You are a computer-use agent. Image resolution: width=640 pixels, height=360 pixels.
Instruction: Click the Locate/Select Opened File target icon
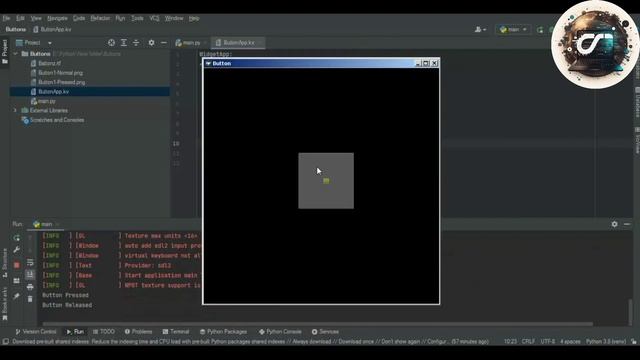111,42
